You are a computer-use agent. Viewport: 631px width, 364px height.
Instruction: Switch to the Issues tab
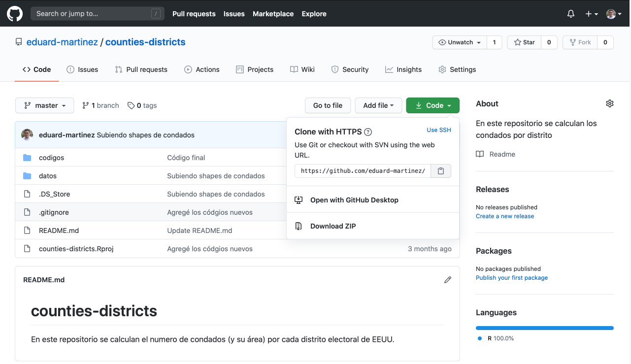tap(82, 69)
